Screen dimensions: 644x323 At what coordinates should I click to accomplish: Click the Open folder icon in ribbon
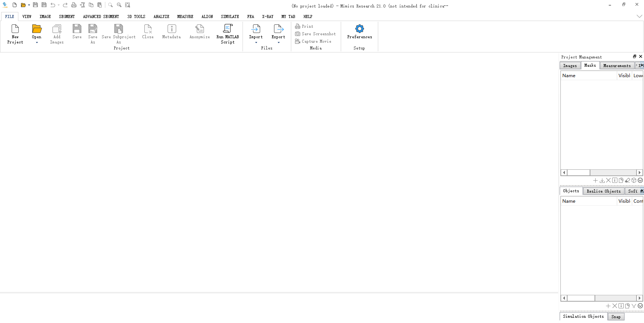point(36,29)
